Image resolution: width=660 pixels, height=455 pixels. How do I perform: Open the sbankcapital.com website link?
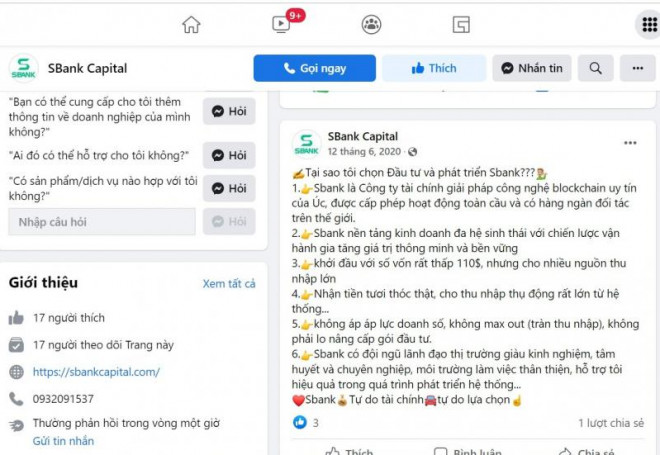pos(96,372)
